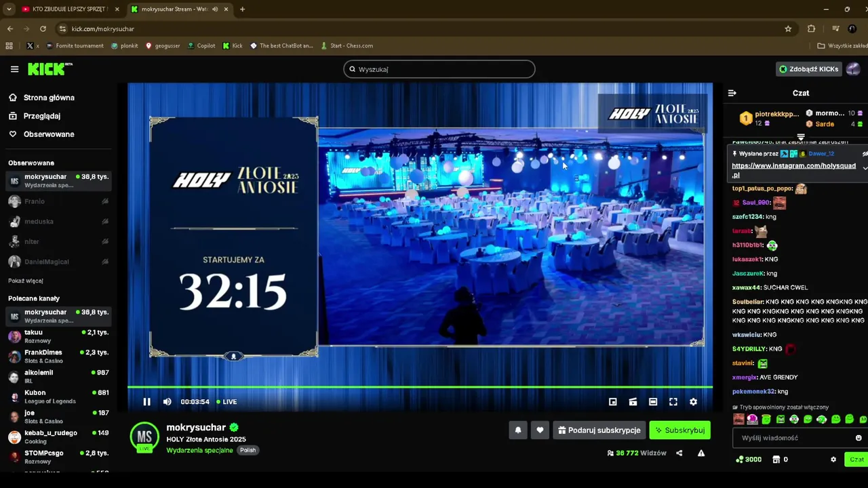
Task: Toggle theater mode
Action: (x=653, y=402)
